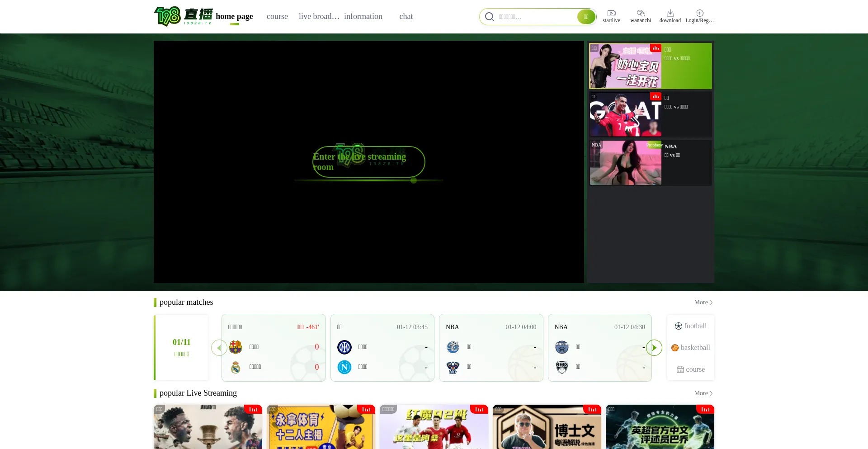Click the startlive camera icon
This screenshot has height=449, width=868.
611,13
